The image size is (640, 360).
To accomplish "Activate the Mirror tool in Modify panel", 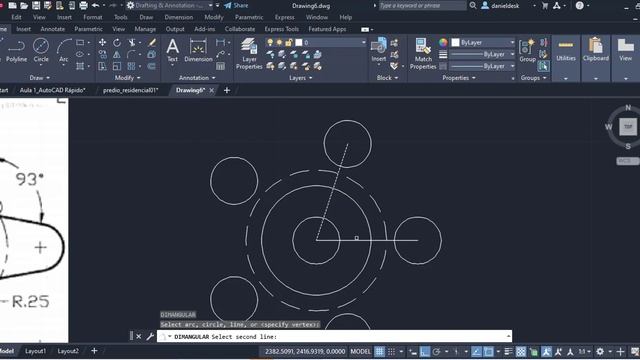I will tap(117, 54).
